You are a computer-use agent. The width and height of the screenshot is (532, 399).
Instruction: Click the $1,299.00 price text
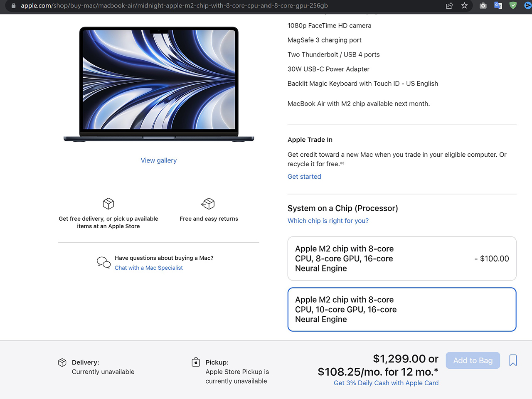(x=399, y=359)
